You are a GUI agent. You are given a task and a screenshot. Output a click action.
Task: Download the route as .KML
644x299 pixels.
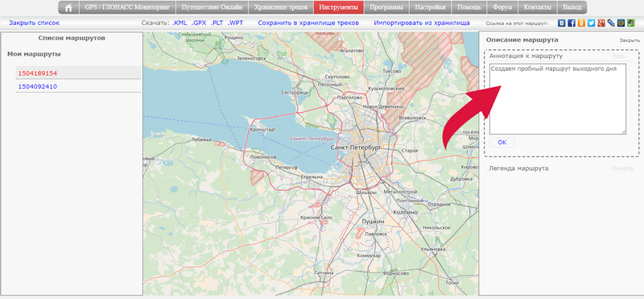pos(180,23)
